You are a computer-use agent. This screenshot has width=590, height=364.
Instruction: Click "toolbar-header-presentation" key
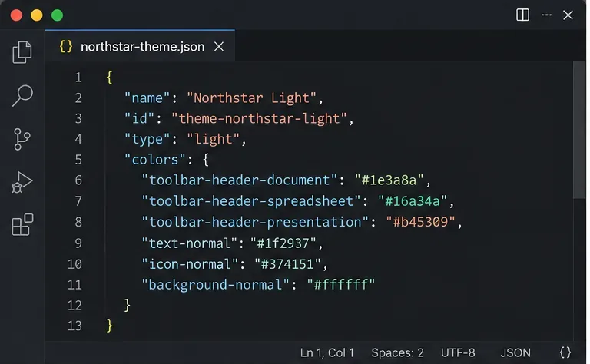(255, 222)
